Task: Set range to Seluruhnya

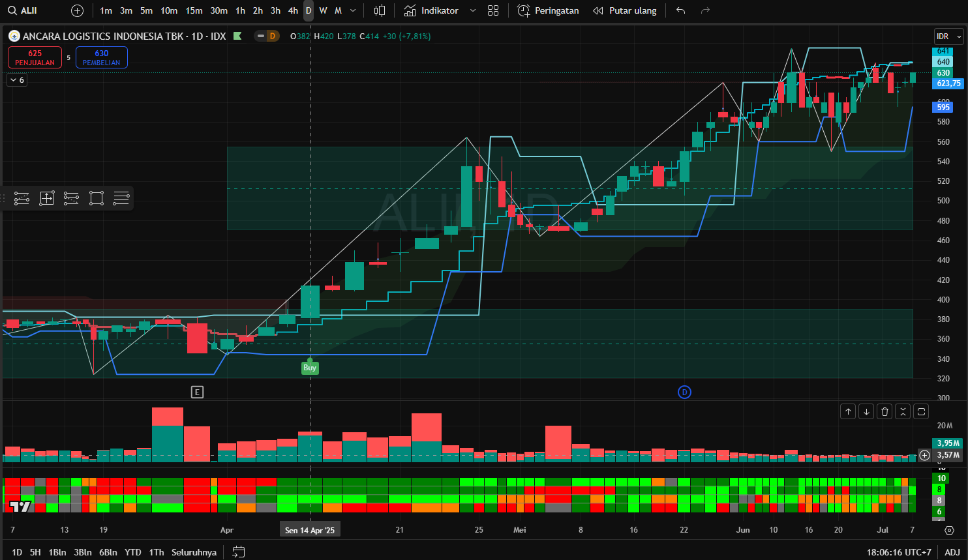Action: (x=194, y=552)
